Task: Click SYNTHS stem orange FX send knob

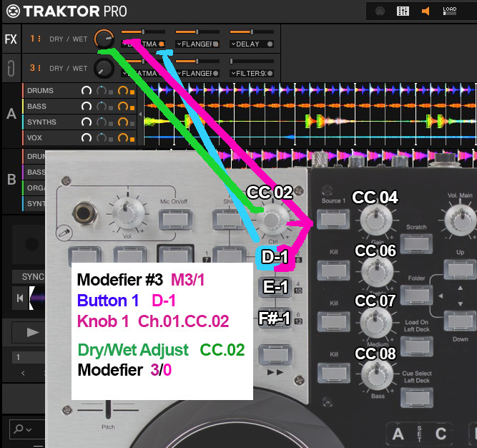Action: pos(123,122)
